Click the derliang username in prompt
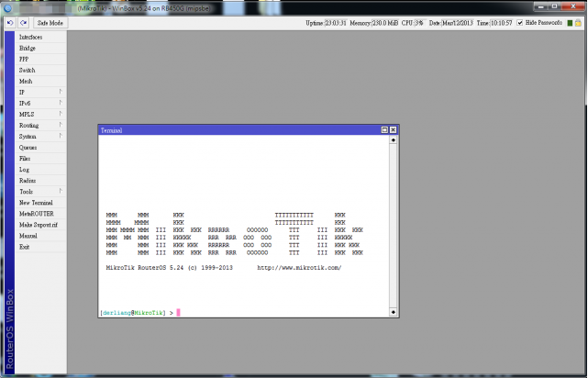This screenshot has width=588, height=378. pos(116,313)
